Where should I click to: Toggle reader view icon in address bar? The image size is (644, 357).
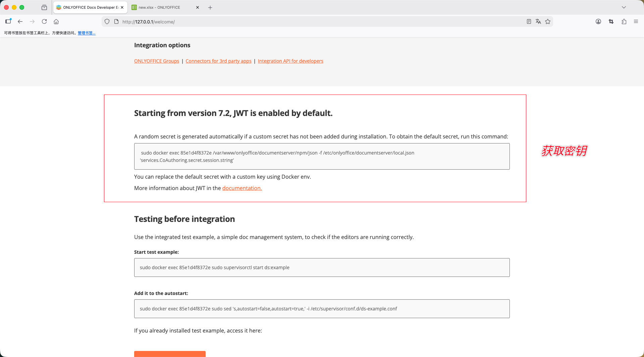coord(529,21)
